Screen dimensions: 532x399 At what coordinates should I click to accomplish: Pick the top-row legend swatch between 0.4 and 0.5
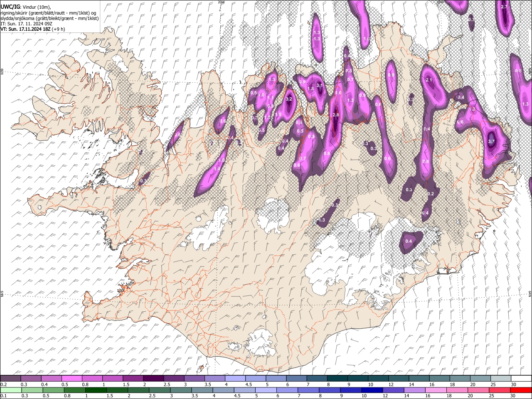(x=51, y=378)
